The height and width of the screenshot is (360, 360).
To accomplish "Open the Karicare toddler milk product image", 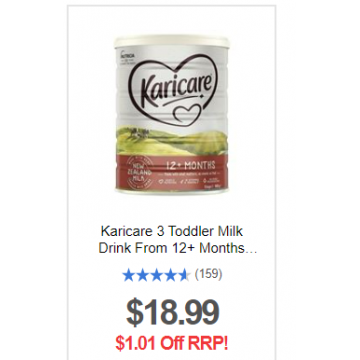I will (x=172, y=114).
